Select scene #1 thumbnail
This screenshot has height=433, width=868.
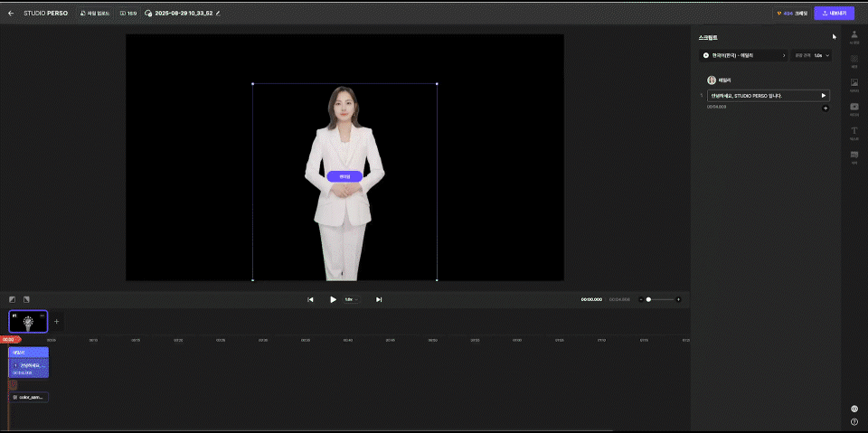[28, 321]
